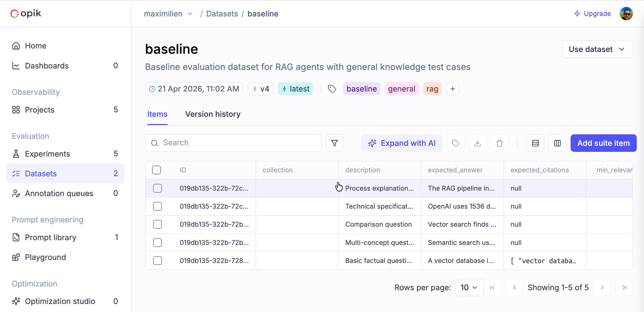Viewport: 644px width, 312px height.
Task: Select all rows with the header checkbox
Action: (156, 170)
